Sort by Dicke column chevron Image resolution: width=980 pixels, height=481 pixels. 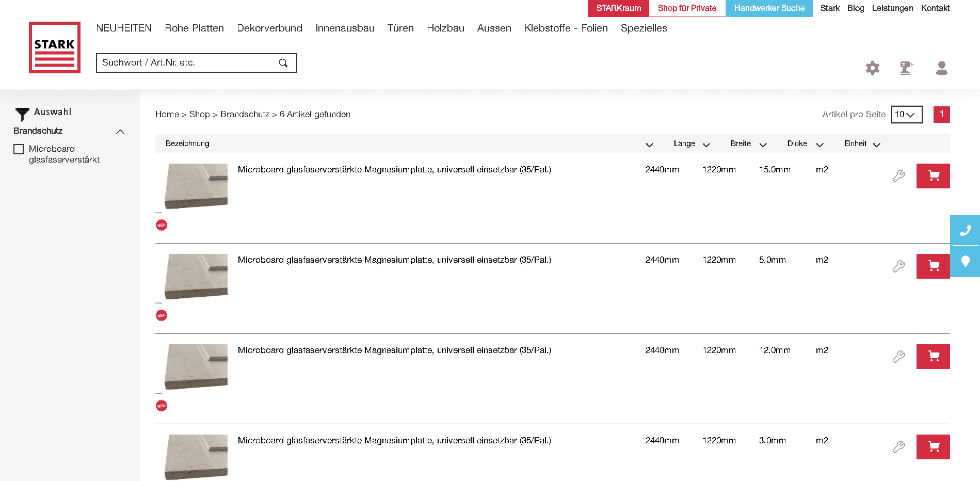pyautogui.click(x=820, y=145)
